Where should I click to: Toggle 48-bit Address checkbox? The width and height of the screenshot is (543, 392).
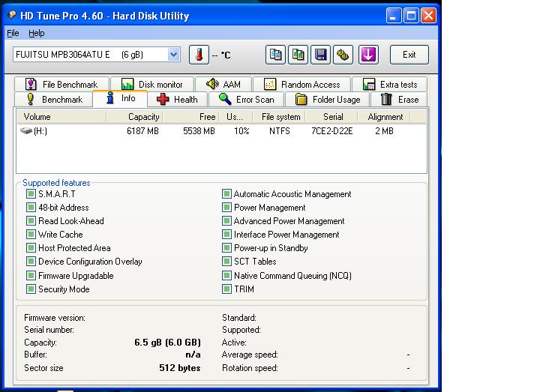click(x=31, y=208)
